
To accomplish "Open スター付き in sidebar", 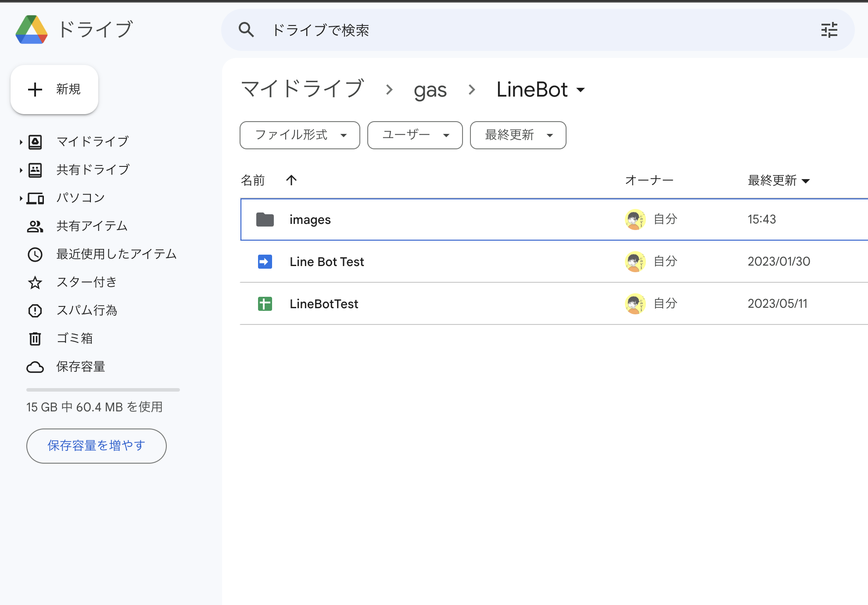I will (x=86, y=282).
